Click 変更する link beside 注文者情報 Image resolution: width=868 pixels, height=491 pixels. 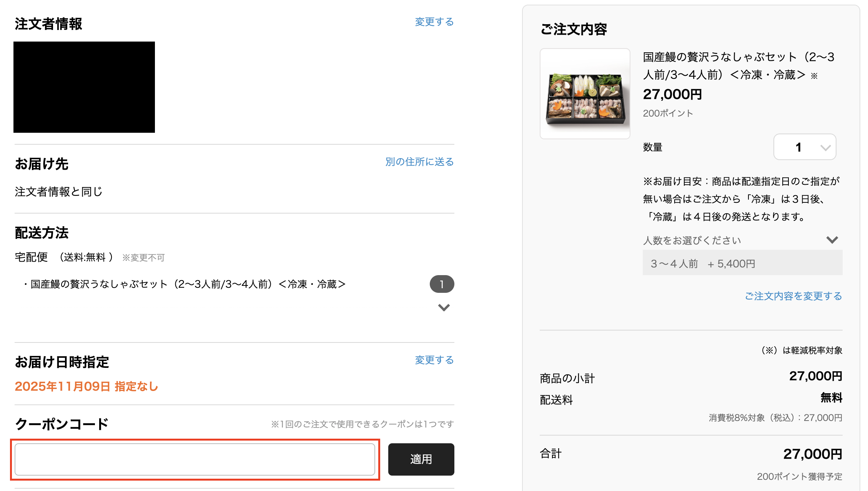tap(434, 22)
